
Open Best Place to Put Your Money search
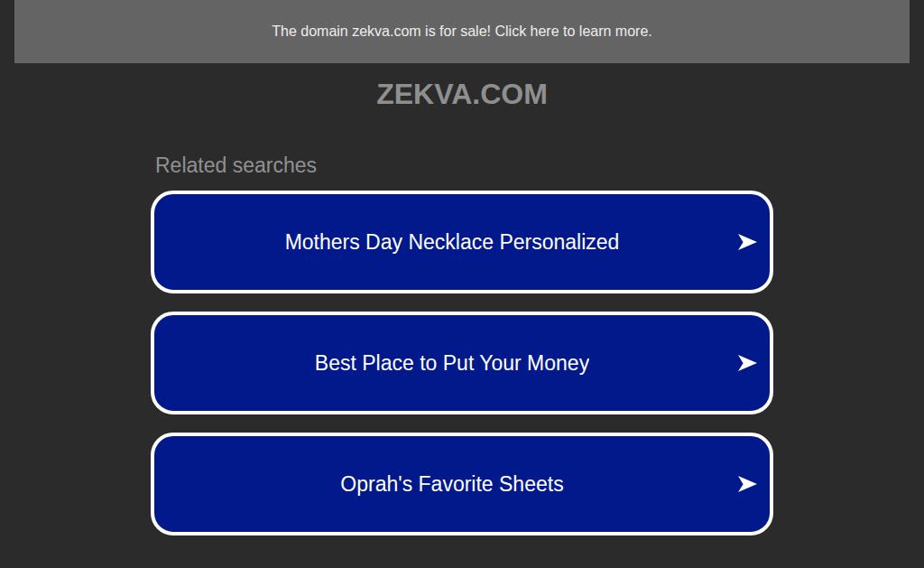coord(451,363)
